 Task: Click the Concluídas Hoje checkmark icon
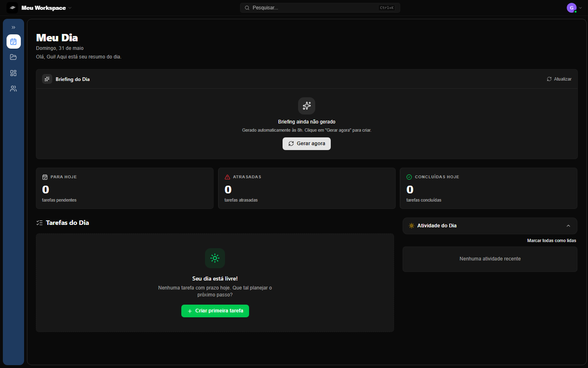tap(409, 177)
